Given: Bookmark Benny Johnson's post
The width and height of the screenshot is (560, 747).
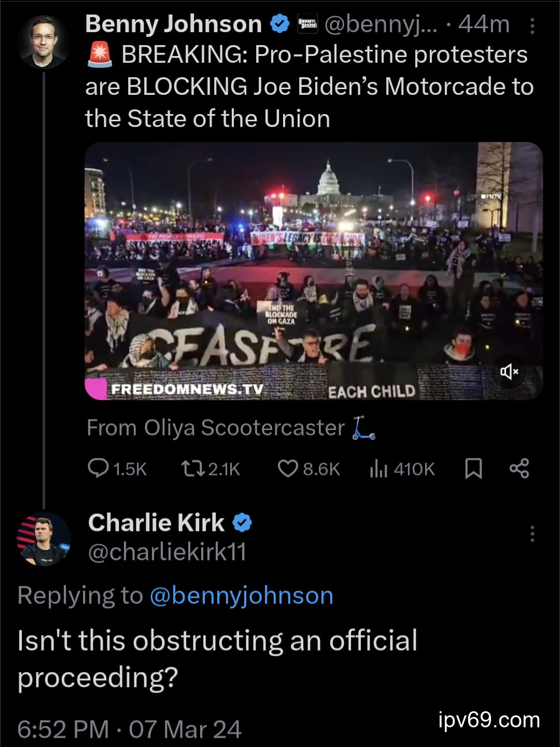Looking at the screenshot, I should (473, 469).
